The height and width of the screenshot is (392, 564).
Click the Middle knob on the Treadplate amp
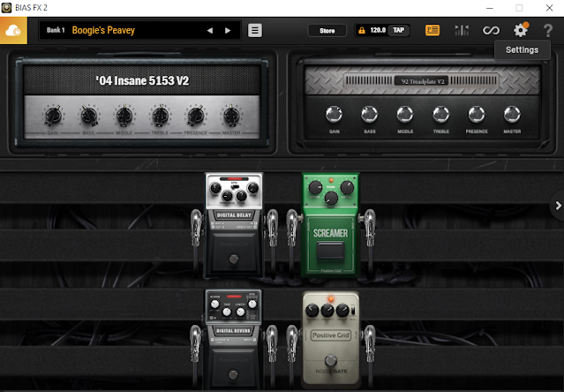[405, 115]
